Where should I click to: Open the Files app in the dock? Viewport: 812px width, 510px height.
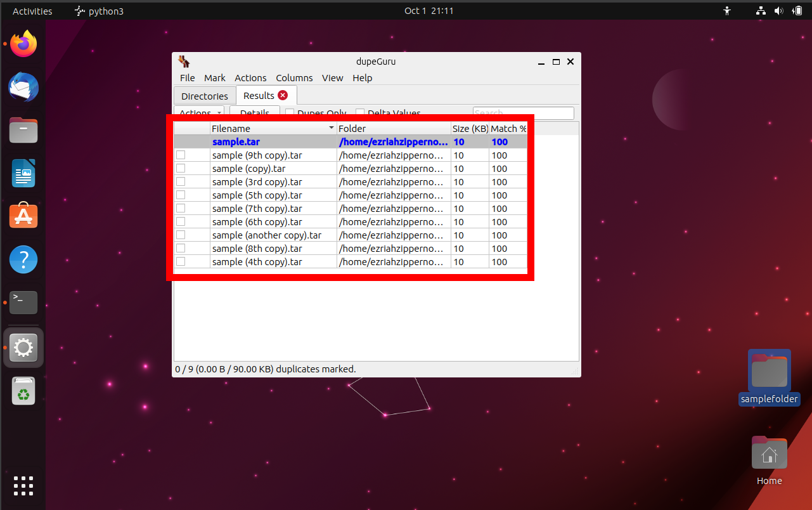(23, 130)
